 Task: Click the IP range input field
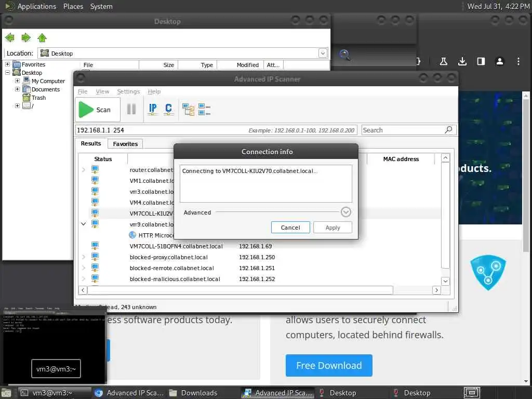coord(216,130)
